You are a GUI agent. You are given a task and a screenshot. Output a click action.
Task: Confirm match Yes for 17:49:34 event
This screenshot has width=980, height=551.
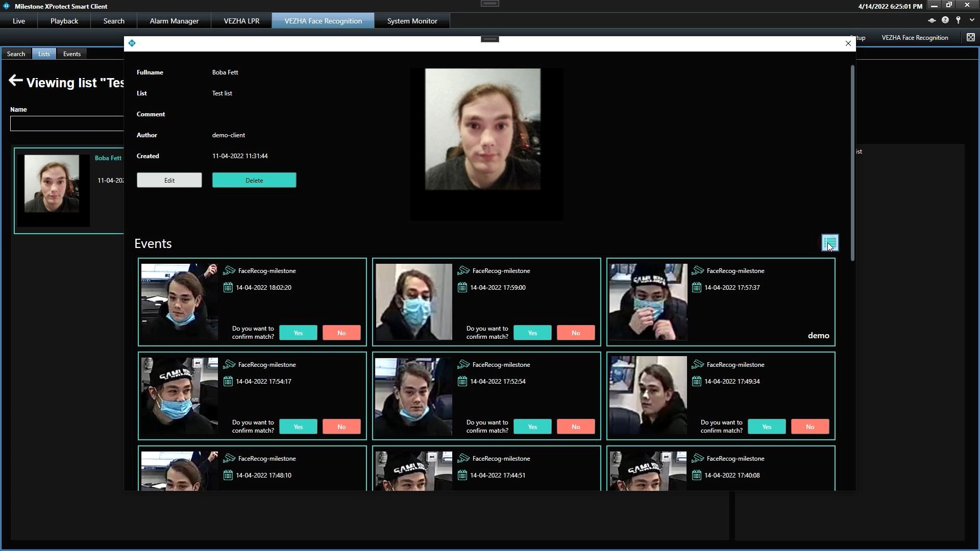tap(767, 427)
